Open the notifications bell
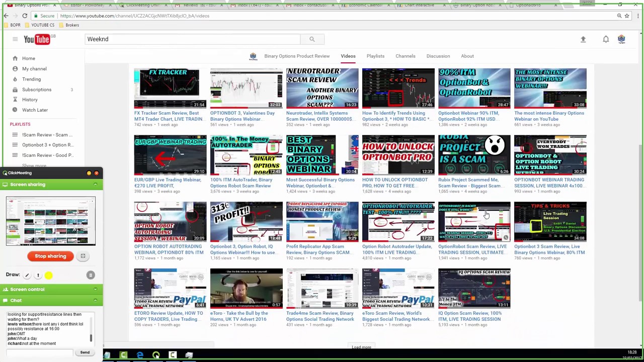The image size is (644, 362). click(x=606, y=39)
